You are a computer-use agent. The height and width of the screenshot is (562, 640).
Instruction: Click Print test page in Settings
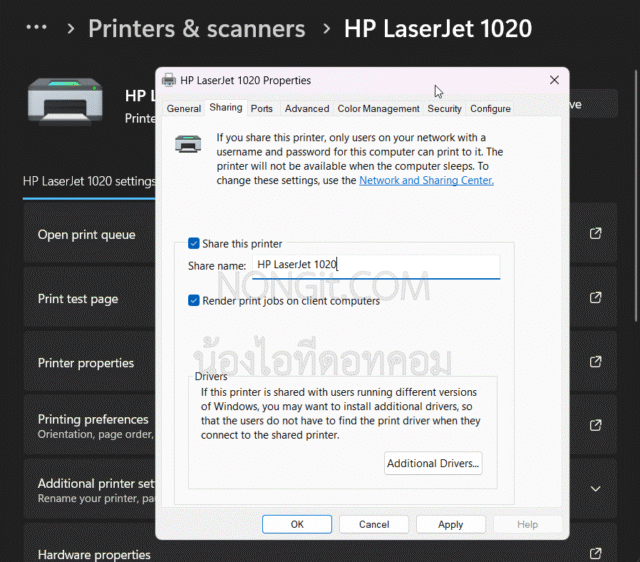[89, 298]
